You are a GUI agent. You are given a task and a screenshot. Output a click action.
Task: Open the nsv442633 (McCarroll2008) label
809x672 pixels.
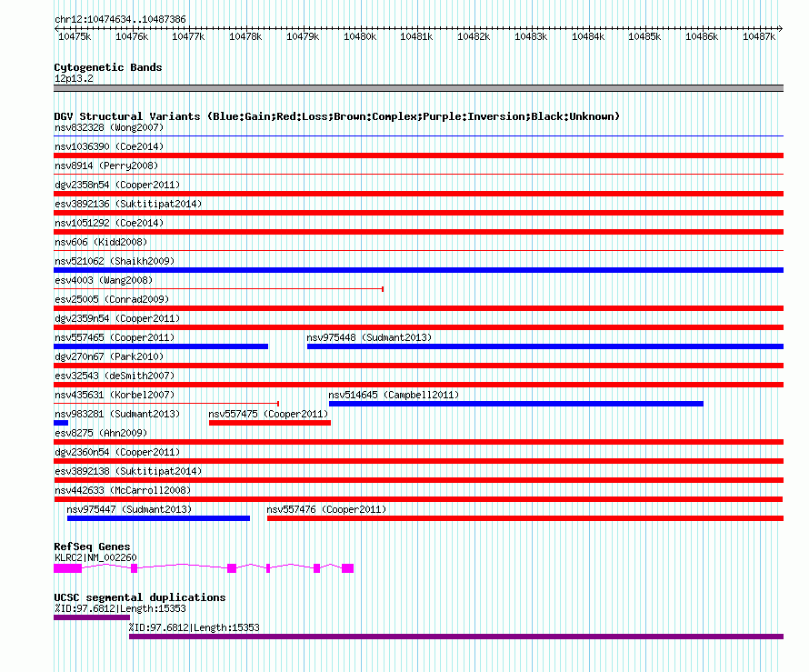[x=123, y=490]
